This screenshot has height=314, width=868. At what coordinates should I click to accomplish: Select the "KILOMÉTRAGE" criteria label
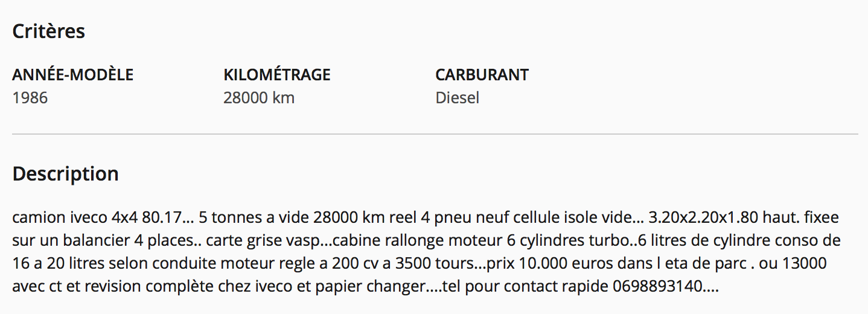pos(276,75)
